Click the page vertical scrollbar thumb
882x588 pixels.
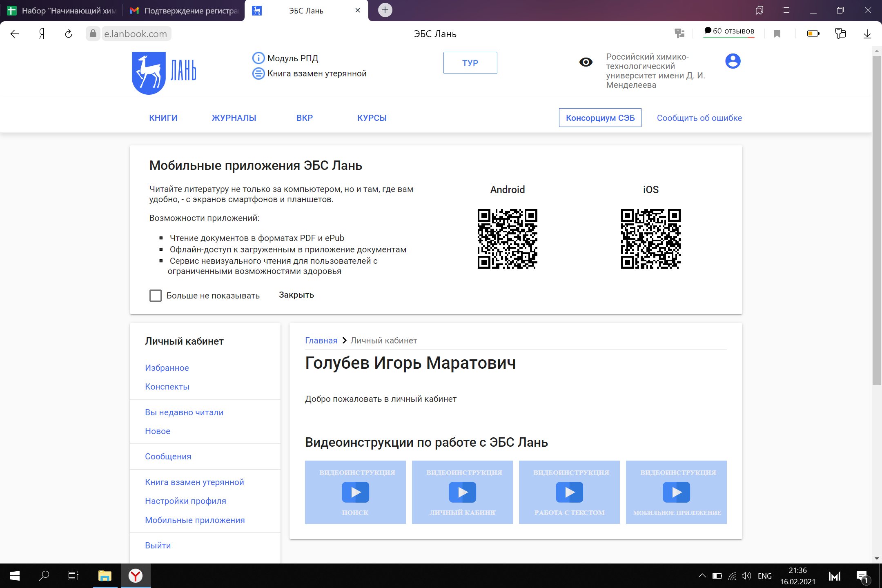coord(877,220)
